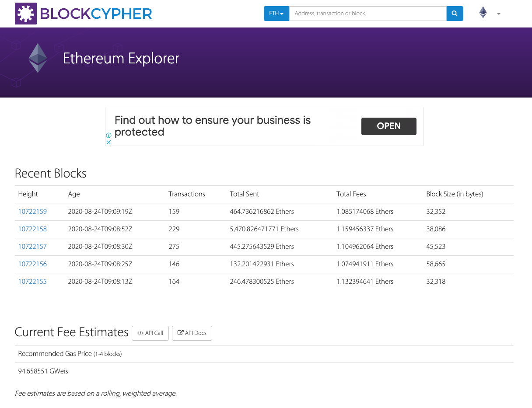532x408 pixels.
Task: Select age 2020-08-24T09:09:19Z
Action: (100, 212)
